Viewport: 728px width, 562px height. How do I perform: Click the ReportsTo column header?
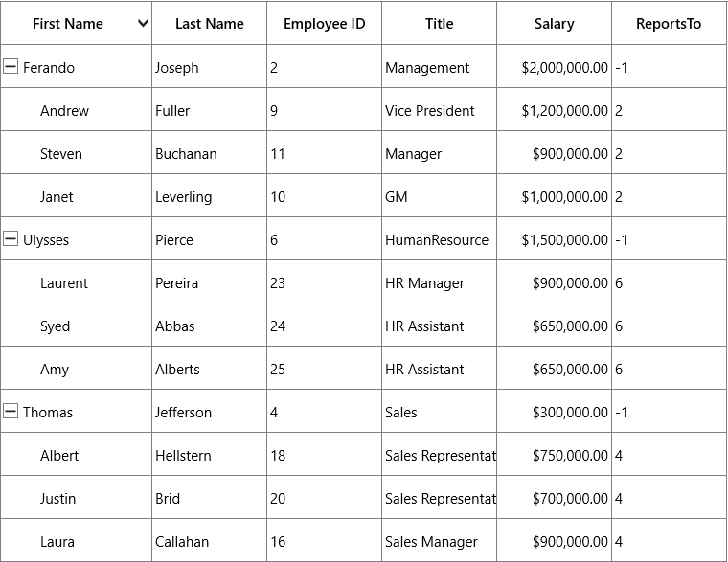(x=669, y=23)
